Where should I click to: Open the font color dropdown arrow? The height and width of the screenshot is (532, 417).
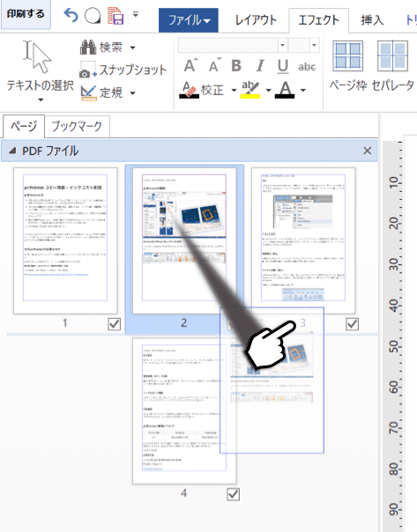(303, 90)
